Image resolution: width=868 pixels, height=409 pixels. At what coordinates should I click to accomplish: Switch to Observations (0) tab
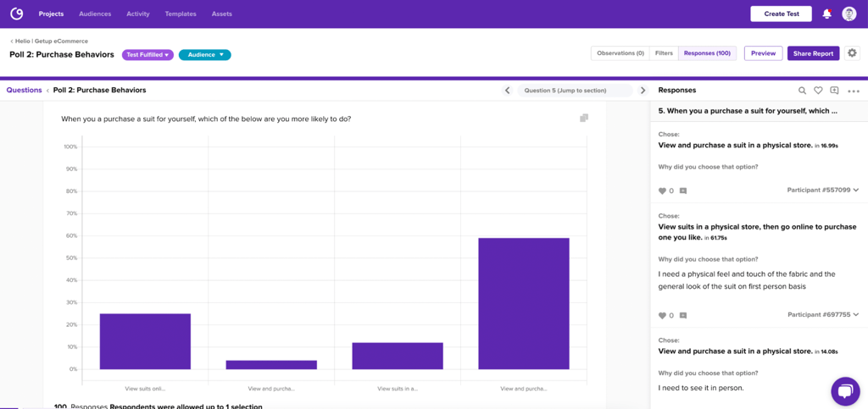pyautogui.click(x=620, y=53)
